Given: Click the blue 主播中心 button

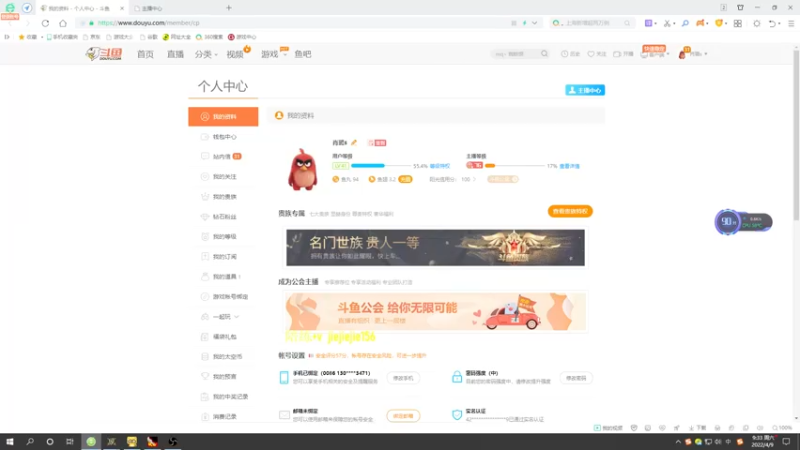Looking at the screenshot, I should pyautogui.click(x=585, y=90).
